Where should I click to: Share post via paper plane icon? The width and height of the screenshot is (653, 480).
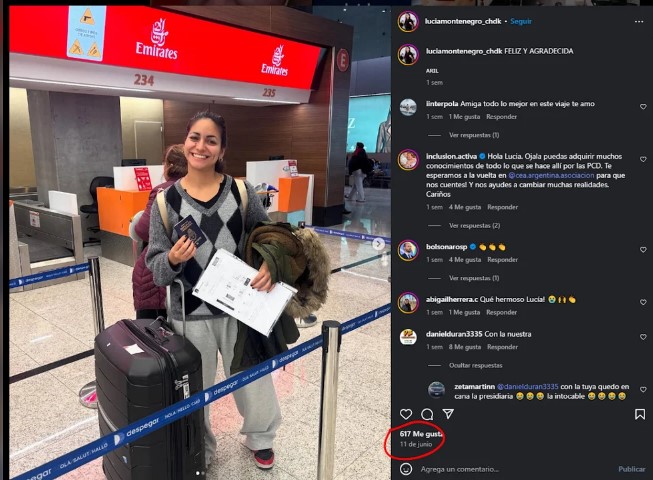[x=448, y=413]
